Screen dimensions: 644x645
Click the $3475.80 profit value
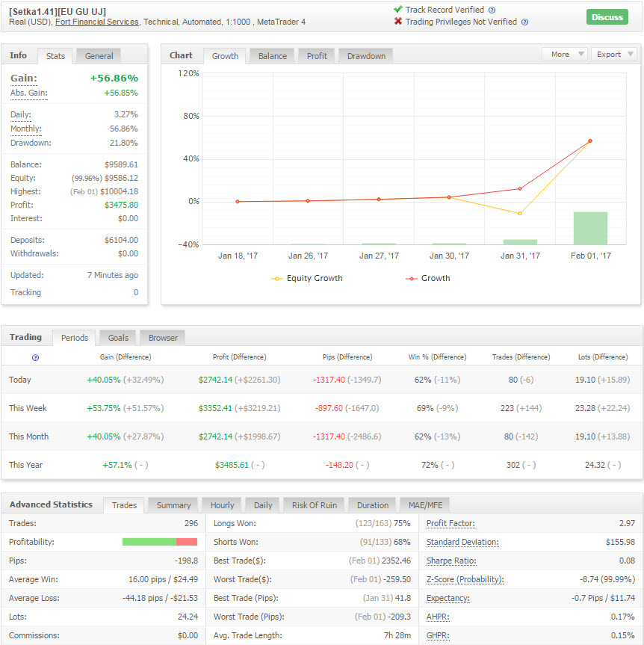coord(121,205)
